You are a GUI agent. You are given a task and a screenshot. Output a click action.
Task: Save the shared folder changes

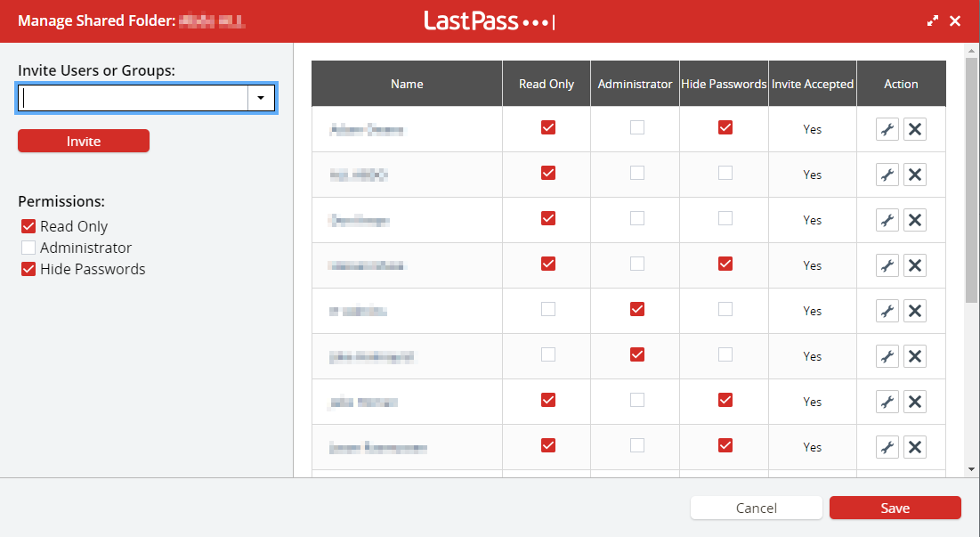click(895, 508)
